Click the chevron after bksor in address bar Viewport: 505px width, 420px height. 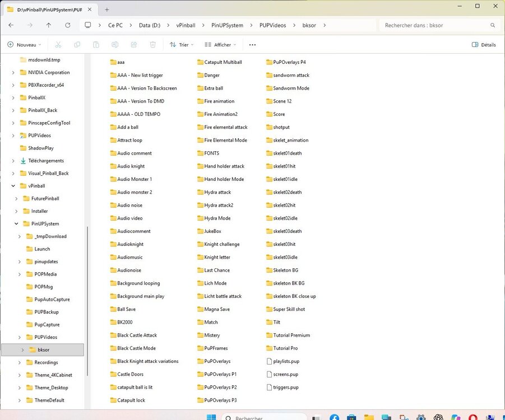325,25
